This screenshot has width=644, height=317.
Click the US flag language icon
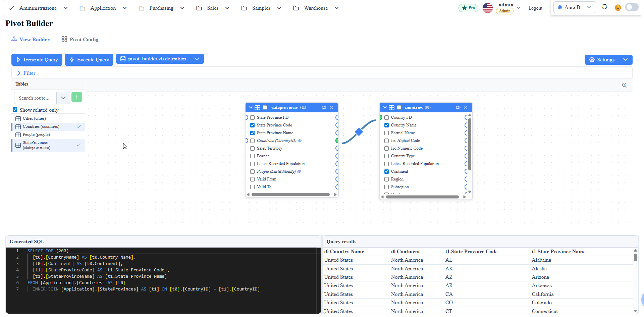(x=487, y=8)
